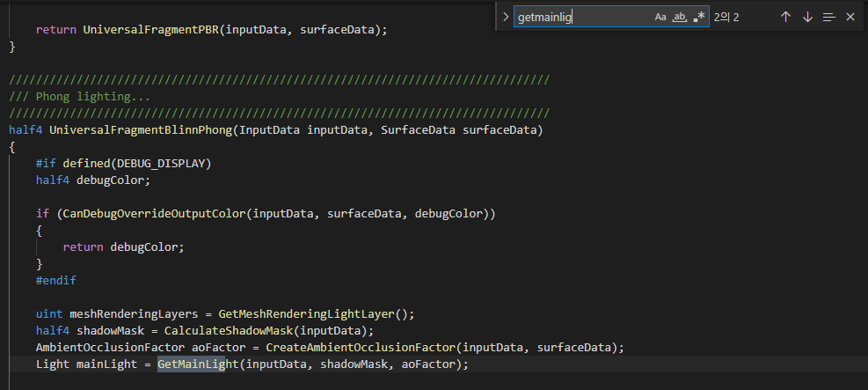
Task: Toggle Find in Selection icon
Action: coord(828,17)
